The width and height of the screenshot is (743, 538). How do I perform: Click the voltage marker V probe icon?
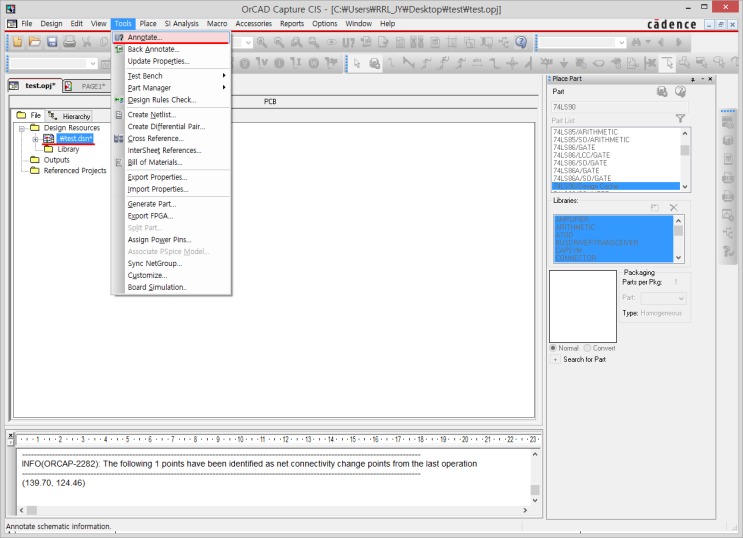coord(262,63)
